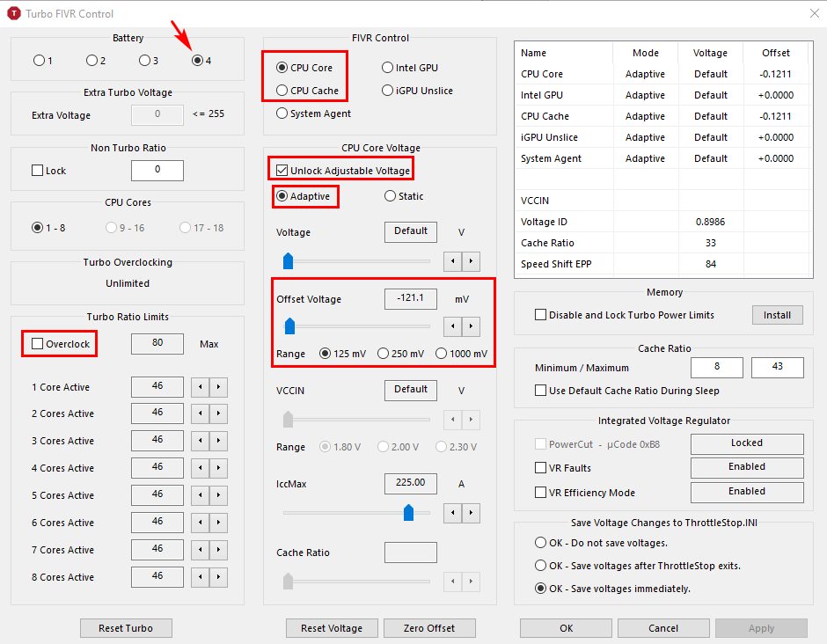Viewport: 827px width, 644px height.
Task: Choose iGPU Unslice in FIVR Control
Action: 417,91
